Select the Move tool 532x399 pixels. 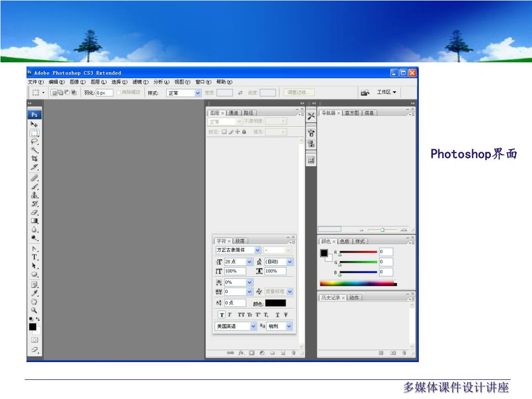click(x=34, y=124)
